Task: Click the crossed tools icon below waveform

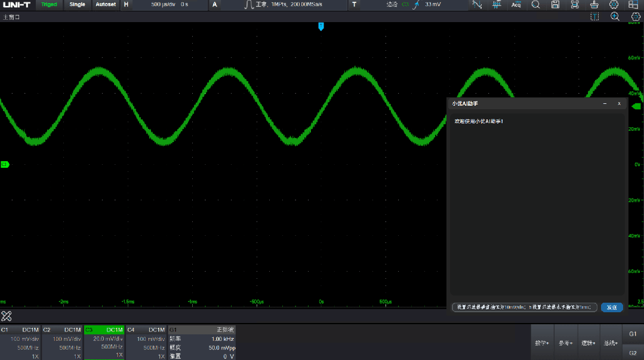Action: point(7,316)
